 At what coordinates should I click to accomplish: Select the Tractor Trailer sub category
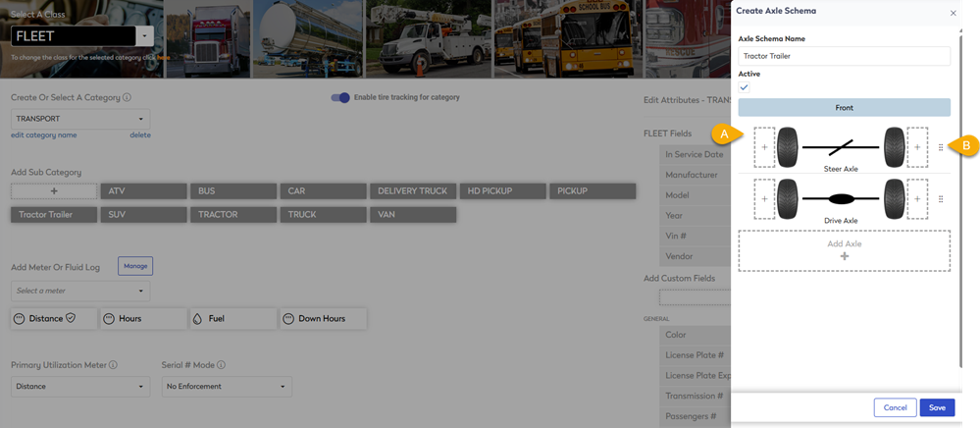(53, 213)
